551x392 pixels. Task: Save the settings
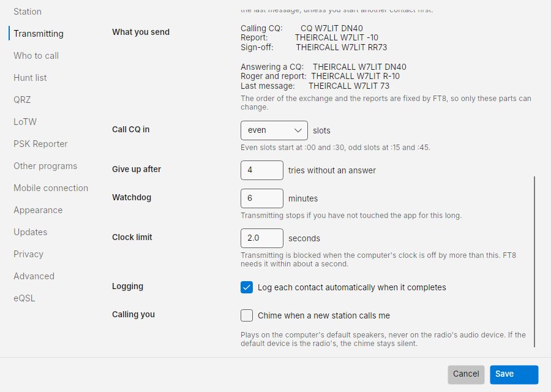coord(514,374)
